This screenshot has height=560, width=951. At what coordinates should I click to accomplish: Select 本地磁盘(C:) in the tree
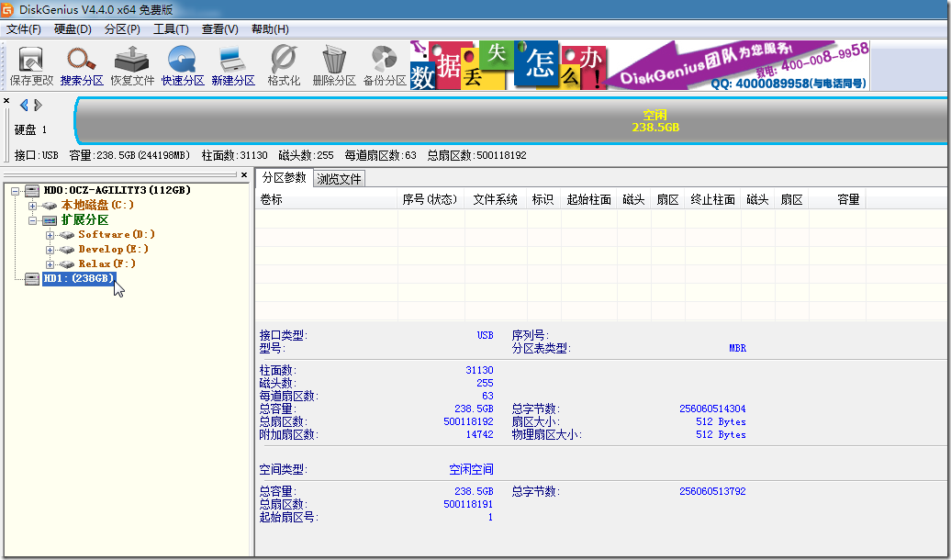tap(97, 205)
